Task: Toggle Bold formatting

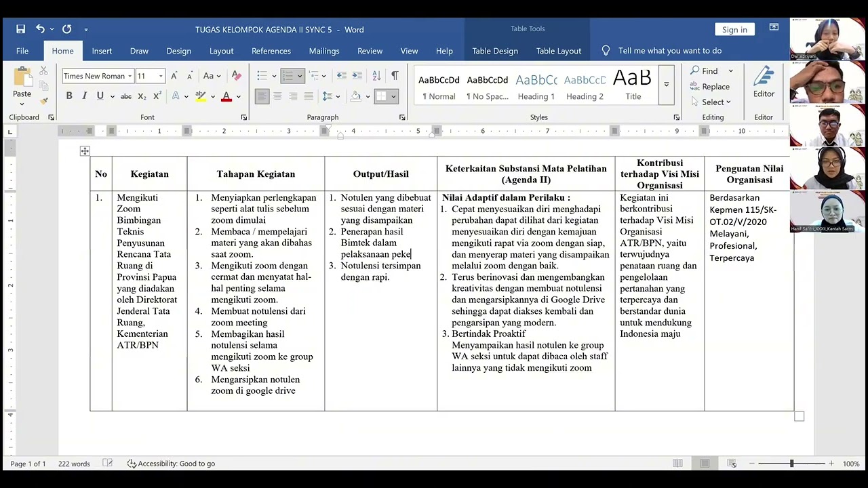Action: tap(69, 97)
